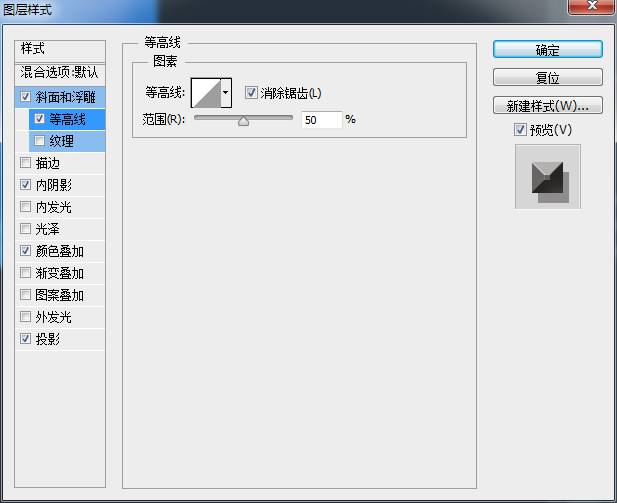Open 混合选项 blending options section

(60, 73)
